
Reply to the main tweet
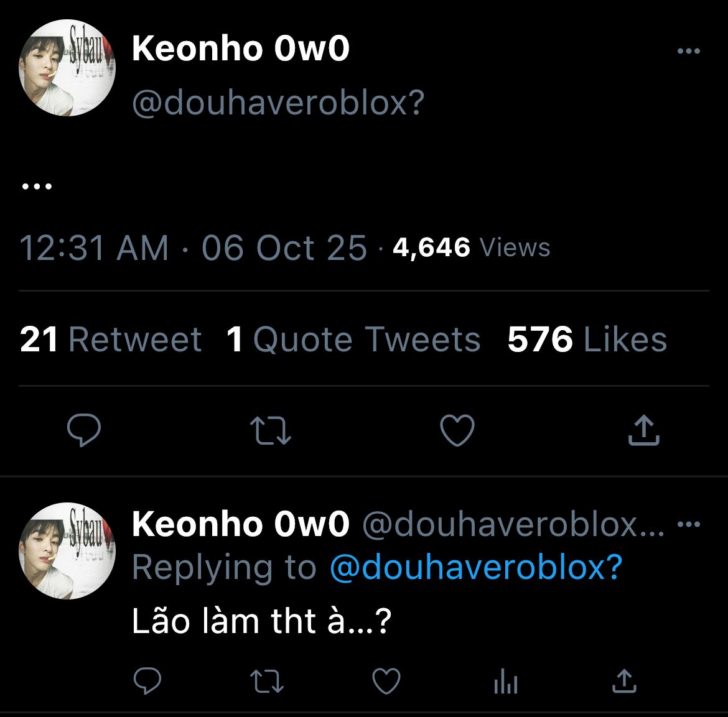click(84, 431)
